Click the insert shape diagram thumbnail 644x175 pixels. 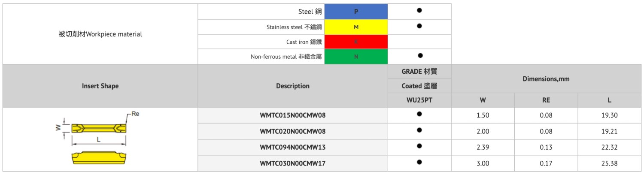coord(98,139)
